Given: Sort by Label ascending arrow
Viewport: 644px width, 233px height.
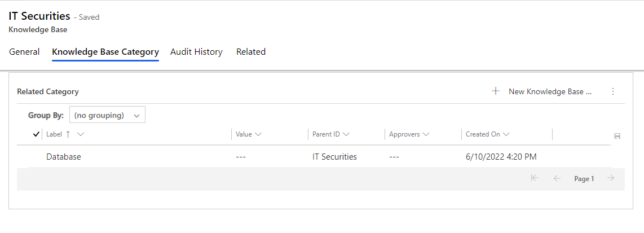Looking at the screenshot, I should point(68,134).
